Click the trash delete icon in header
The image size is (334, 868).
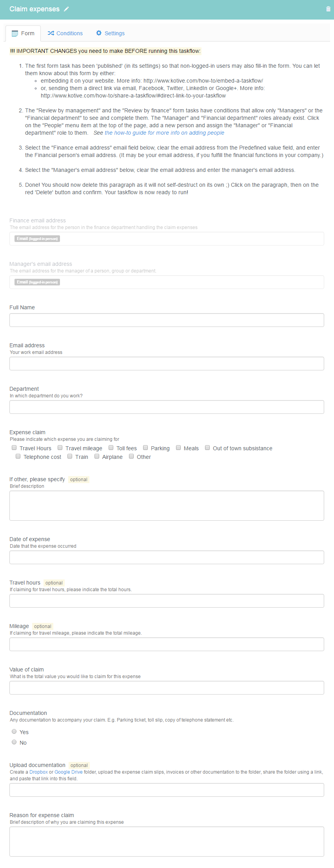pyautogui.click(x=328, y=9)
